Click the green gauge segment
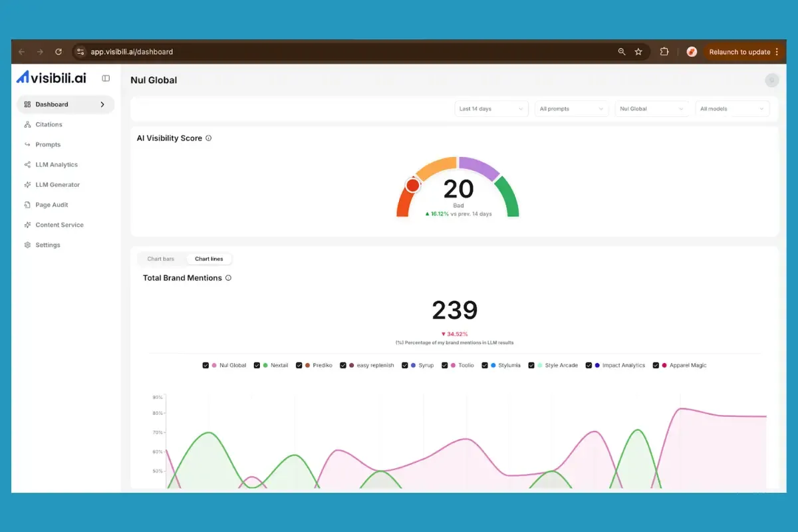The height and width of the screenshot is (532, 798). tap(509, 198)
